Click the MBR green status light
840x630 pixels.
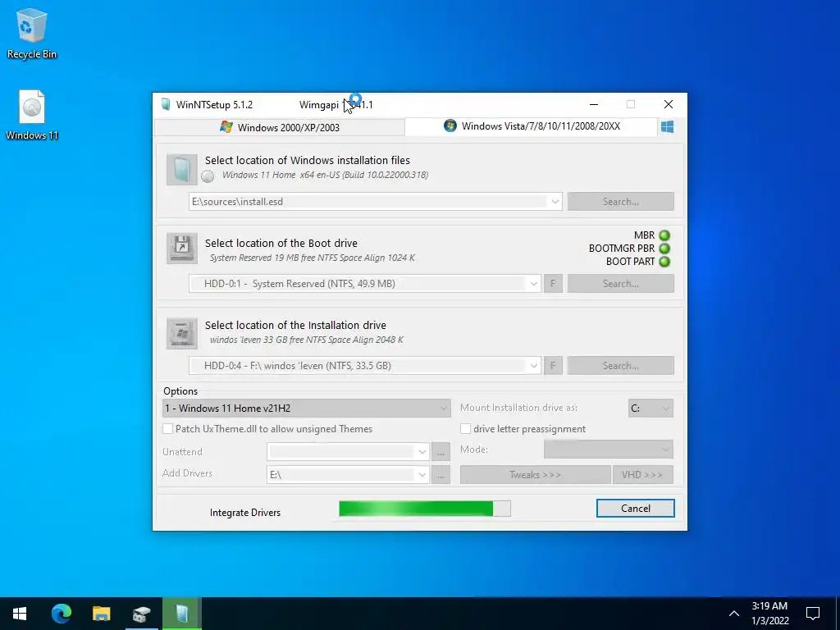point(664,235)
